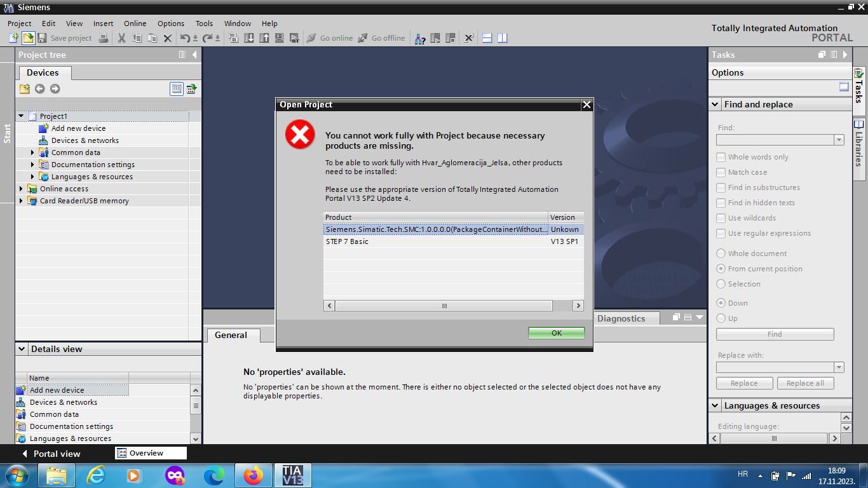Expand Languages & resources in Project tree
This screenshot has width=868, height=488.
(x=32, y=177)
